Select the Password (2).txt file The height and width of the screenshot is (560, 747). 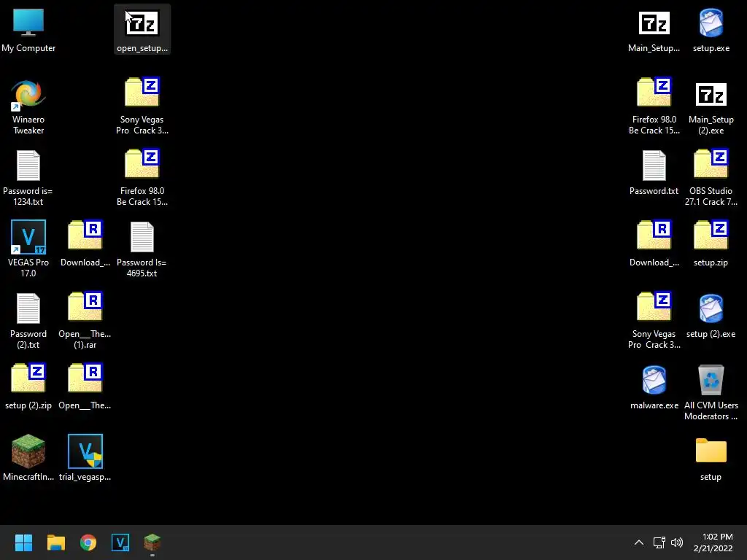pyautogui.click(x=28, y=321)
